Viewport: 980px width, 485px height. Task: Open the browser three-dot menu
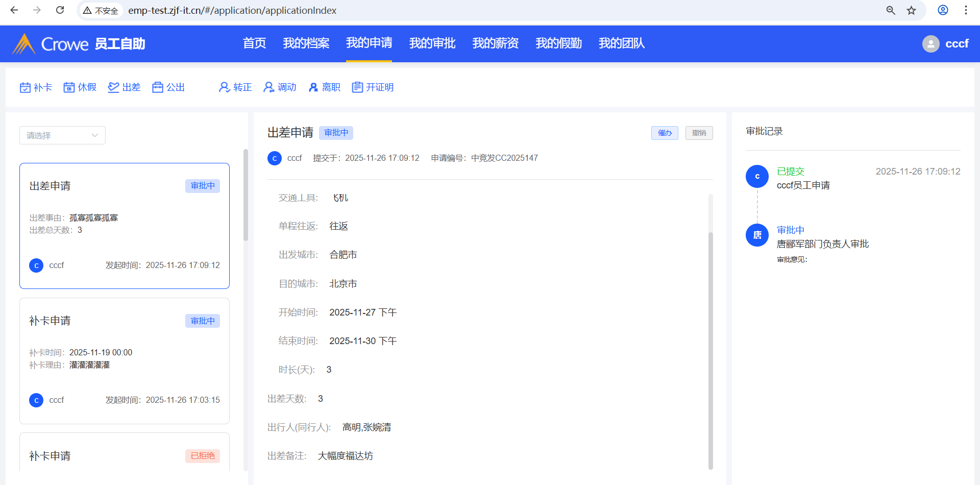click(x=966, y=10)
